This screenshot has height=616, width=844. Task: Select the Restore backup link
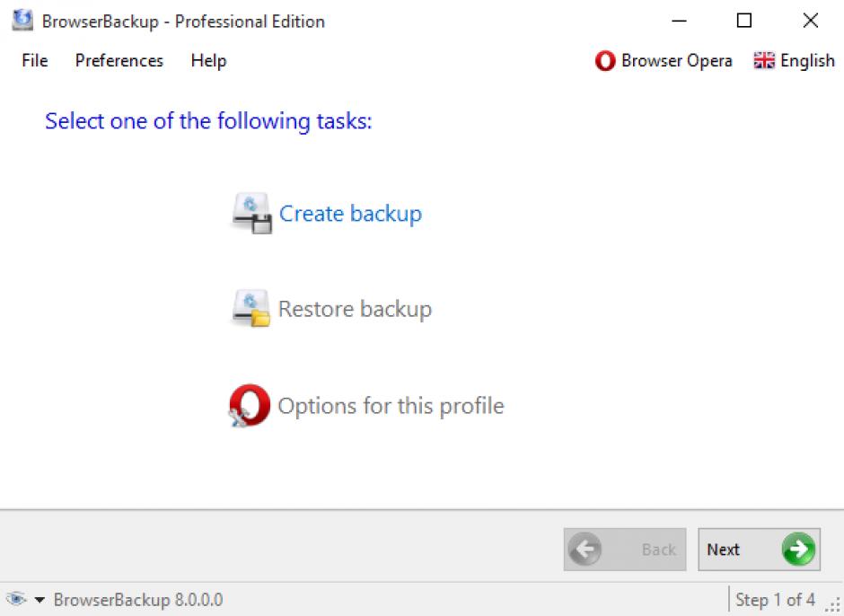point(355,309)
